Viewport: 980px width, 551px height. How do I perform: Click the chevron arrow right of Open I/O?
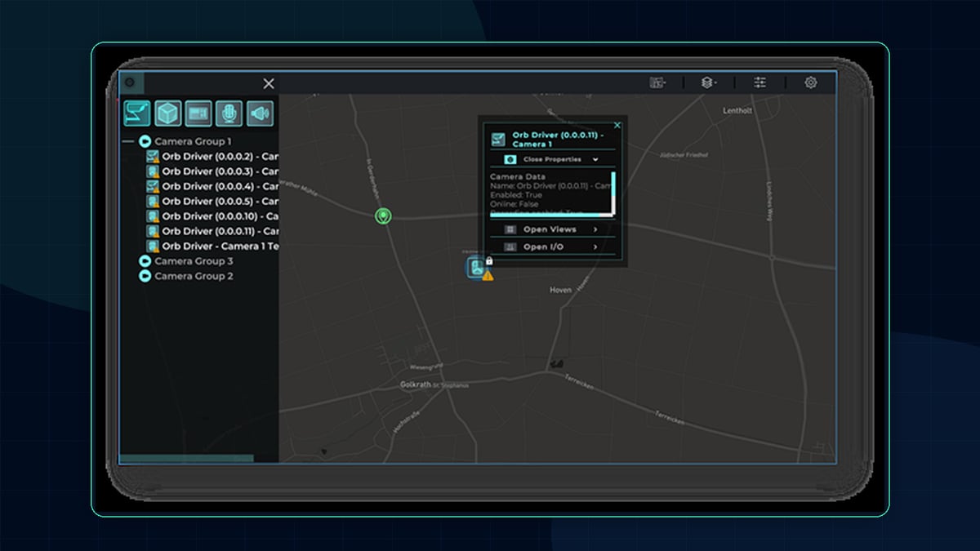point(595,247)
